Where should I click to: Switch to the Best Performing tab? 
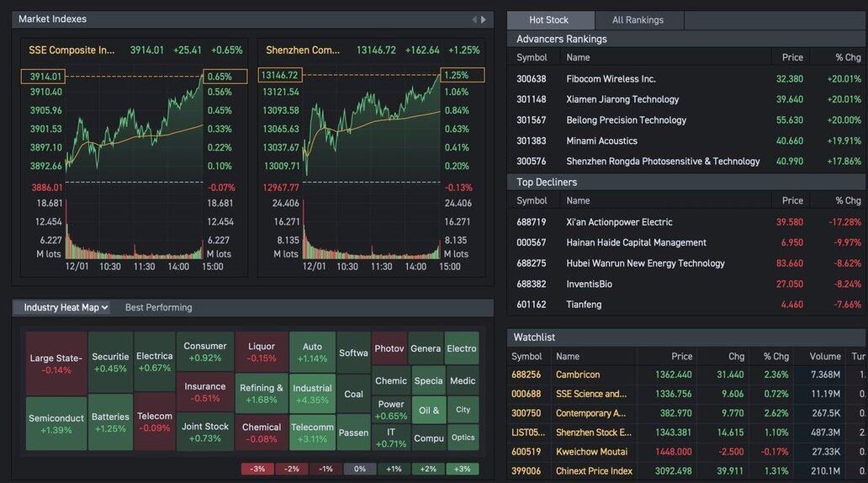[158, 308]
